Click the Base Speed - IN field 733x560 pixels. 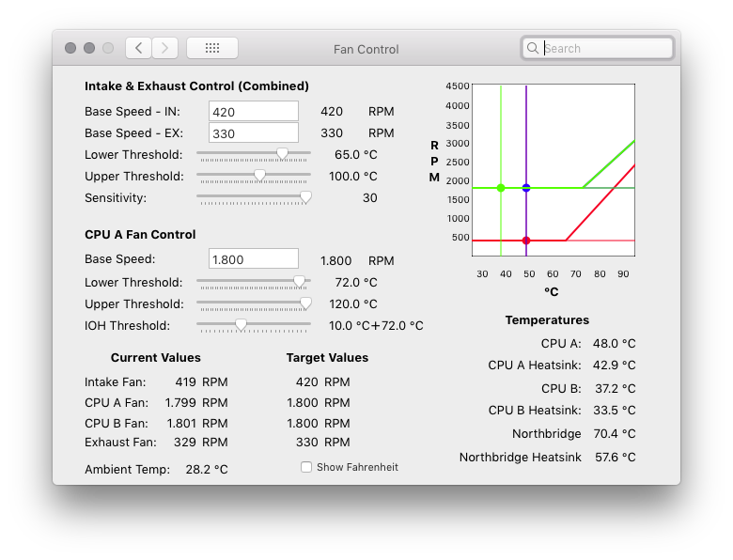[x=253, y=112]
